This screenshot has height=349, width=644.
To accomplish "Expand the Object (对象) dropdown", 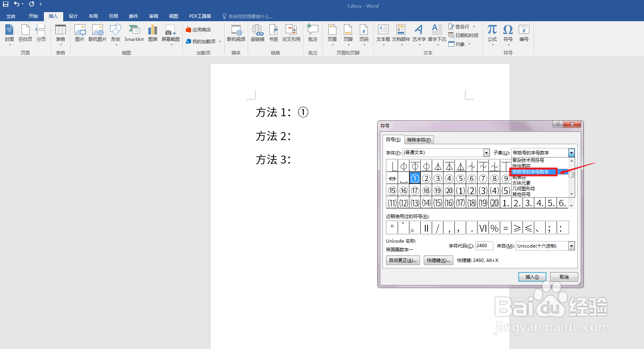I will pos(469,44).
